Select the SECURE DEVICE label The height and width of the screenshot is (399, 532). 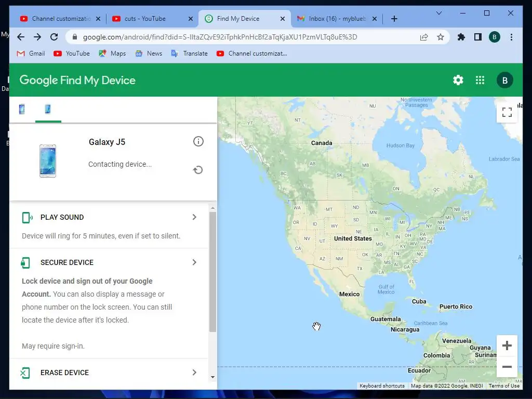click(x=67, y=262)
